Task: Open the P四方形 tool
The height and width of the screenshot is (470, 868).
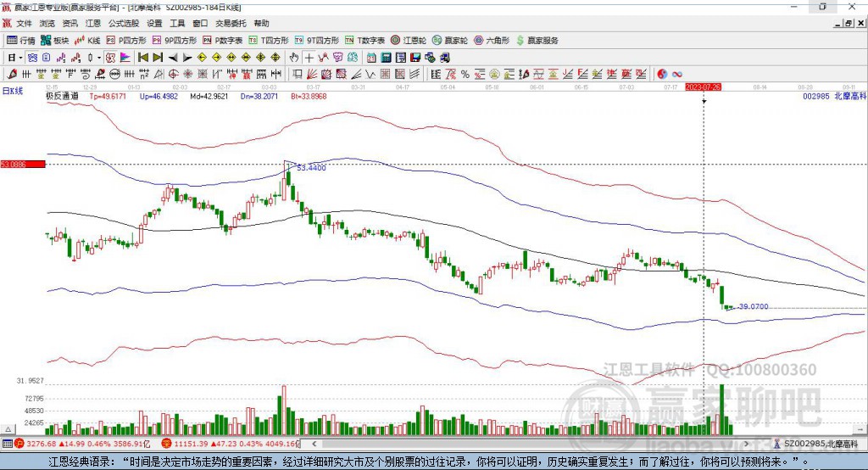Action: pos(126,41)
